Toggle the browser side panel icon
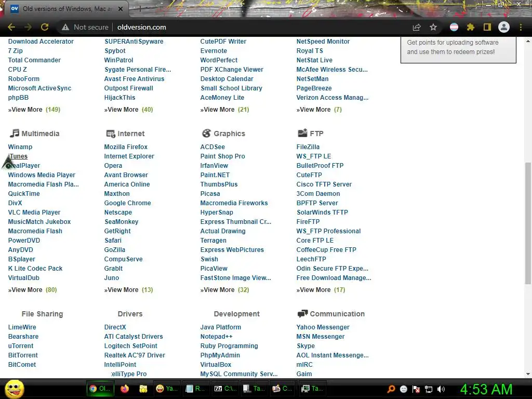The height and width of the screenshot is (399, 532). (487, 27)
